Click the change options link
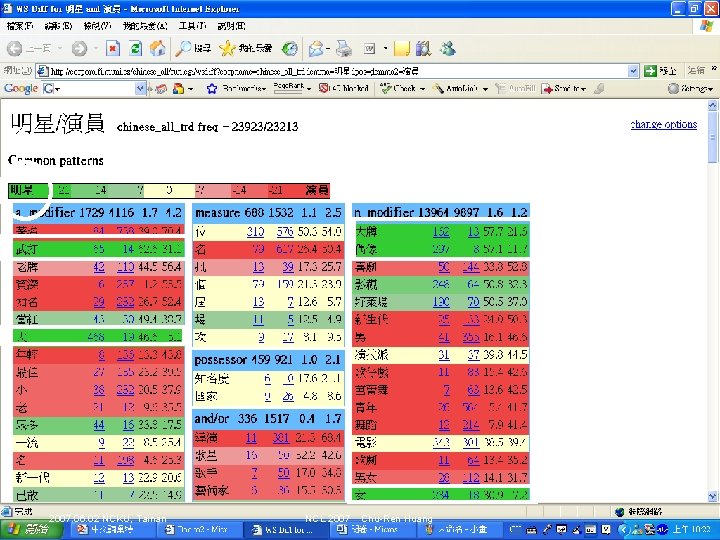The height and width of the screenshot is (540, 720). tap(664, 124)
